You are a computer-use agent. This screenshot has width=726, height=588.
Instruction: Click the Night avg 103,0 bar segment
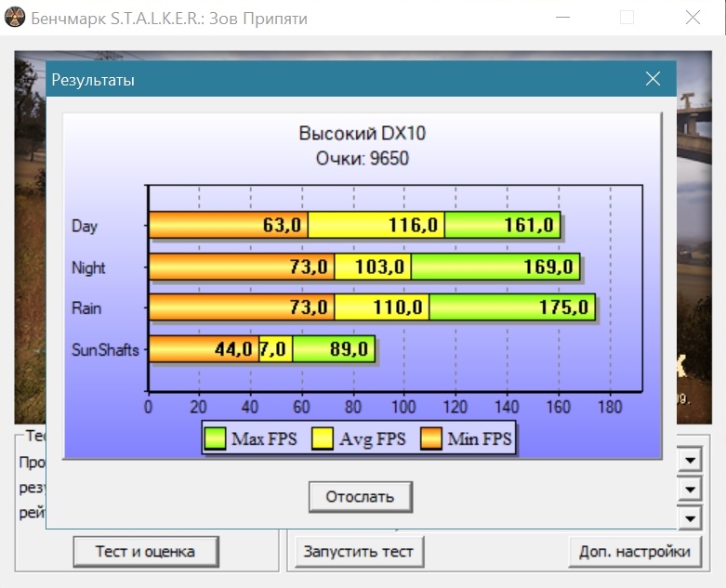point(373,267)
